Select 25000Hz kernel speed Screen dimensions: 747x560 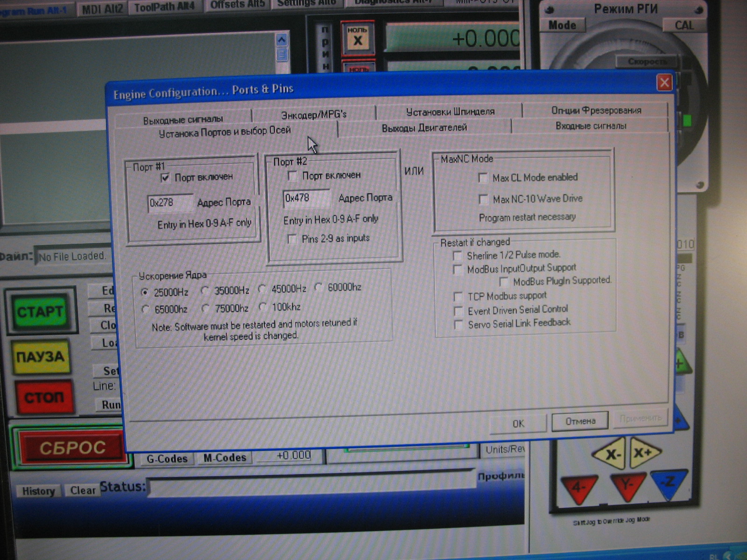click(145, 292)
